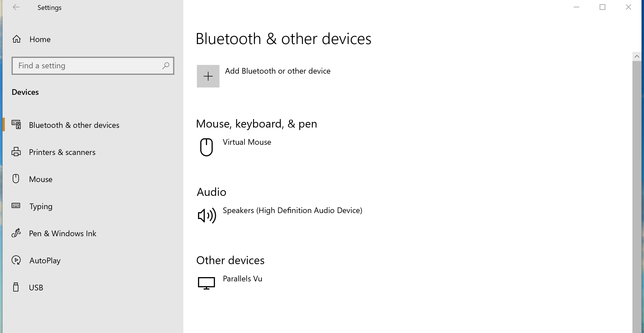Switch to Typing settings
644x333 pixels.
41,206
